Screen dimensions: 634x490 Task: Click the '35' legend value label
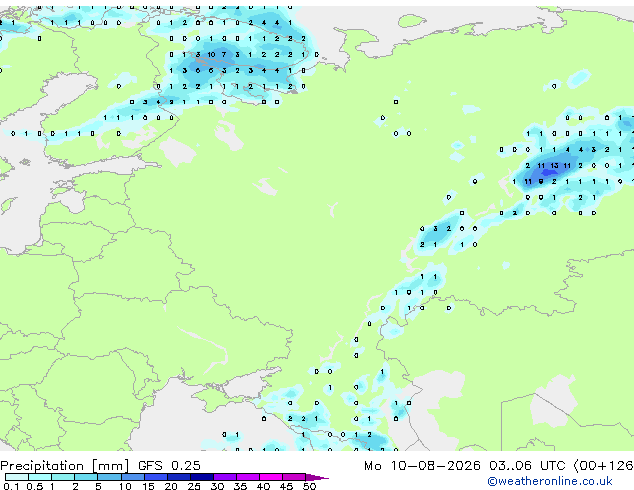coord(240,486)
